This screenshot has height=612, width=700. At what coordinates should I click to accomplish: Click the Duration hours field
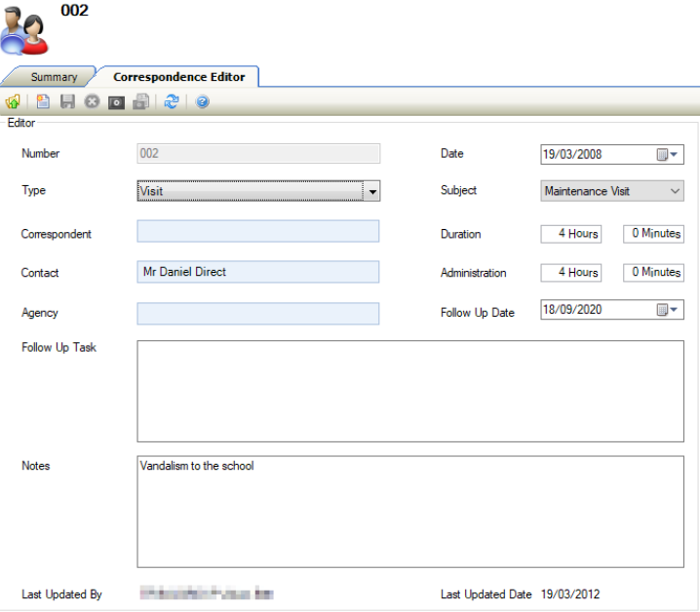pyautogui.click(x=571, y=234)
